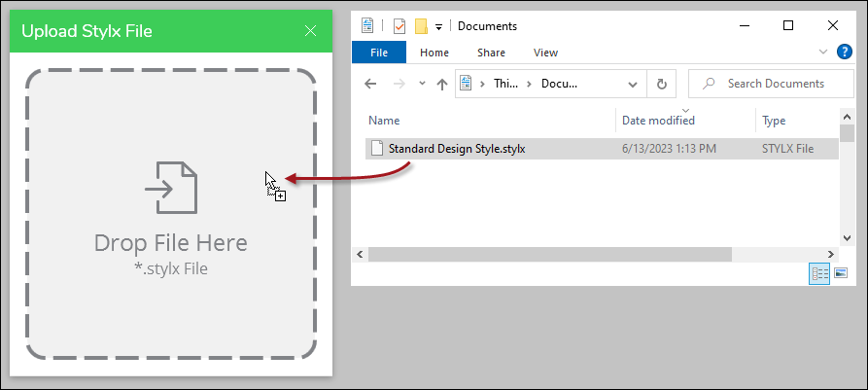Click the '*.stylx File' hint text
This screenshot has width=868, height=390.
[170, 269]
